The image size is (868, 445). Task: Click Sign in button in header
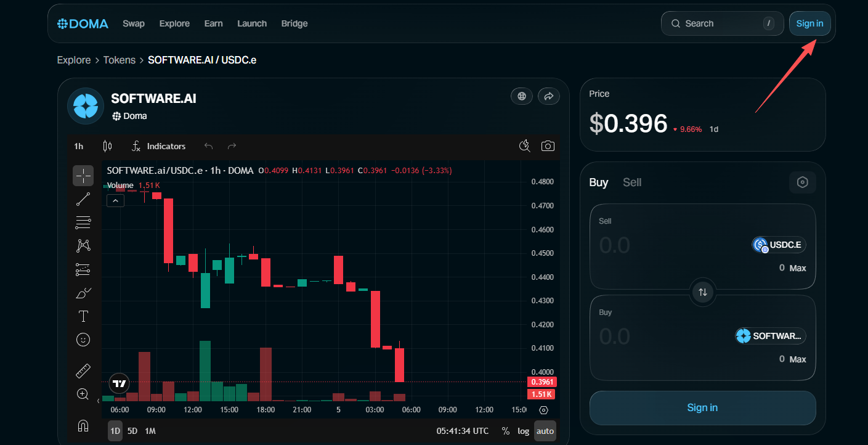click(809, 23)
